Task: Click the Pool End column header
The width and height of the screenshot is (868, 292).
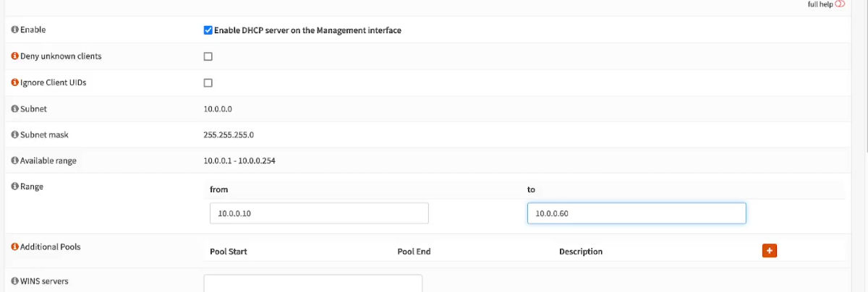Action: [414, 252]
